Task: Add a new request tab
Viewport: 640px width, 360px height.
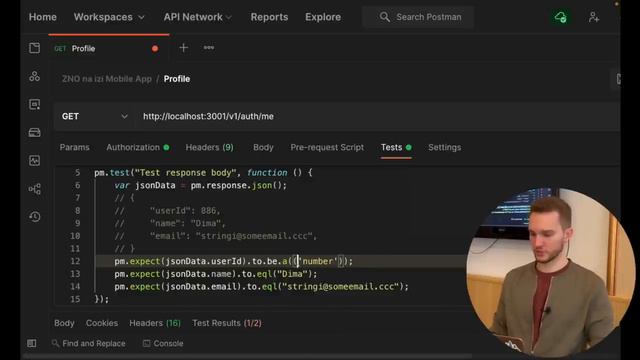Action: [x=184, y=48]
